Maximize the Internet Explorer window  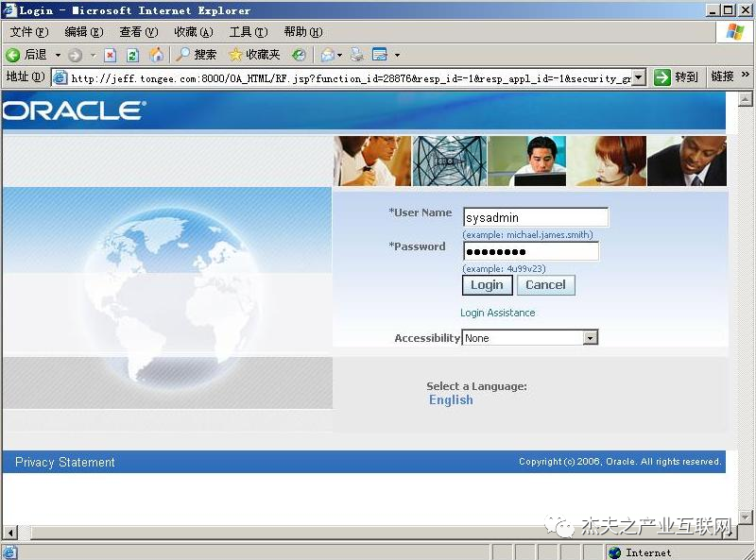pos(729,10)
